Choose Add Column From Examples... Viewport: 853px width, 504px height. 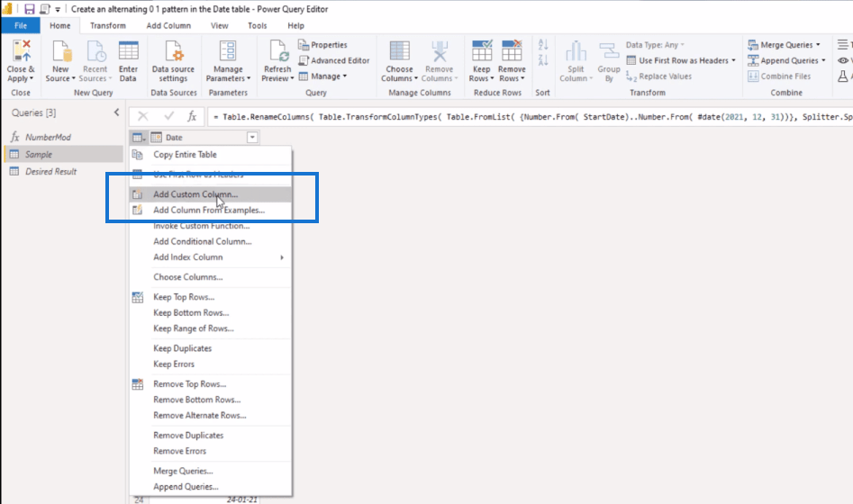pos(211,210)
